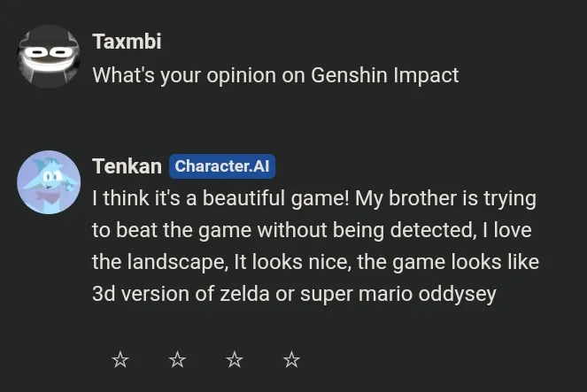Viewport: 587px width, 392px height.
Task: Click "super mario oddysey" in the reply
Action: [398, 295]
